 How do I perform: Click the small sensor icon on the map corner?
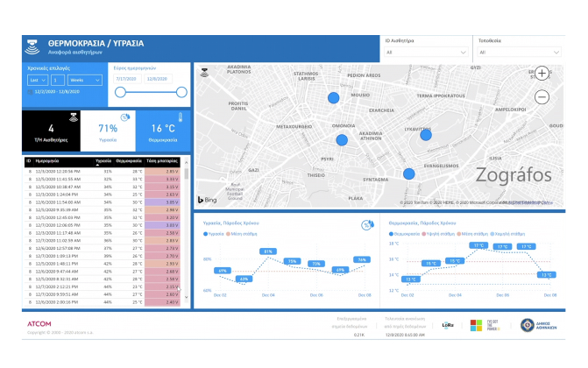point(204,73)
